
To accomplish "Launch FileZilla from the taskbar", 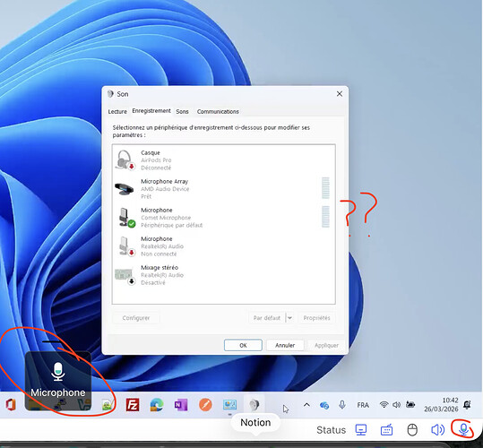I will point(133,405).
